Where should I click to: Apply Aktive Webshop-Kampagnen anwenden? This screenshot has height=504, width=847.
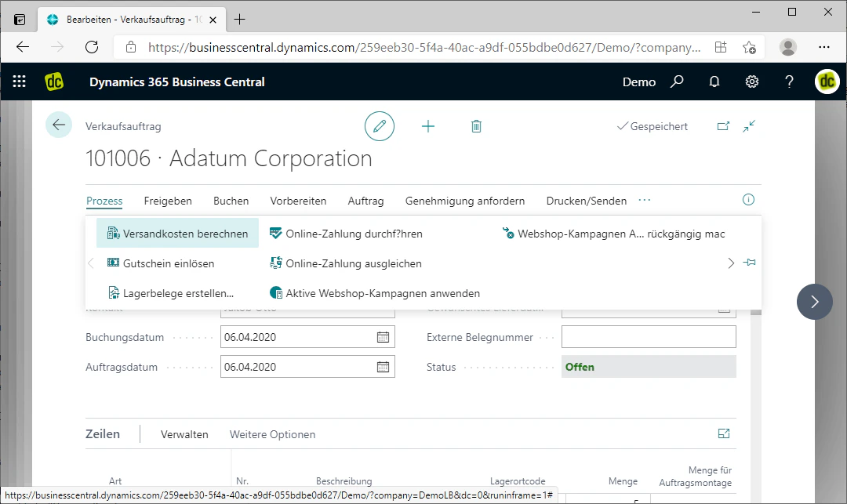coord(375,293)
